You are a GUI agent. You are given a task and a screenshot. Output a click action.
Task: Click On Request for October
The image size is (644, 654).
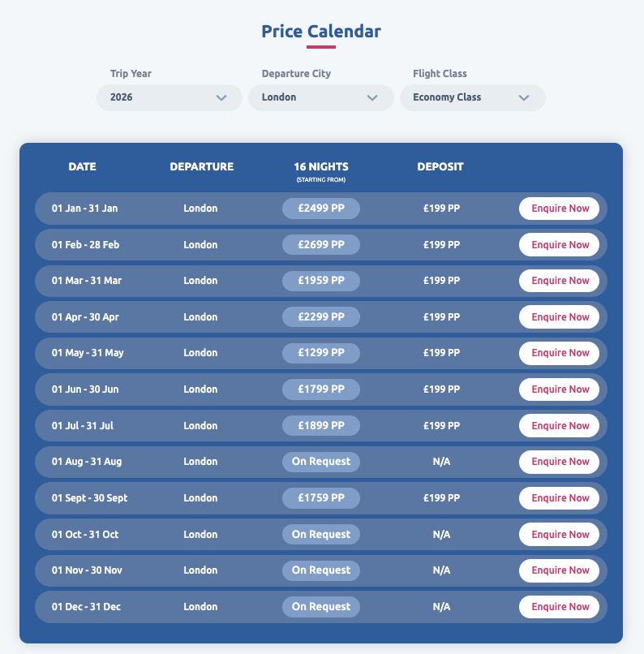pos(321,535)
